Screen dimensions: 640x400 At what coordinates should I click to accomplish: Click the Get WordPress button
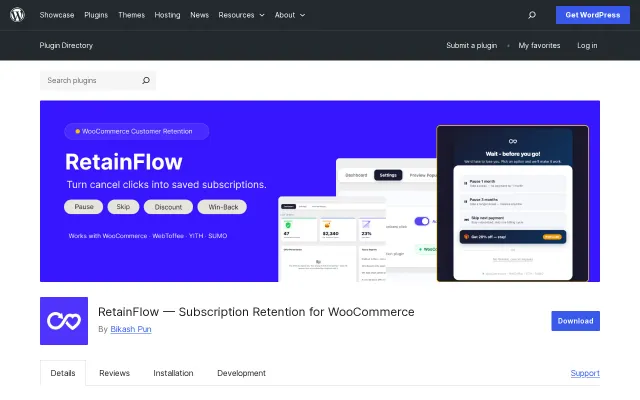[593, 15]
